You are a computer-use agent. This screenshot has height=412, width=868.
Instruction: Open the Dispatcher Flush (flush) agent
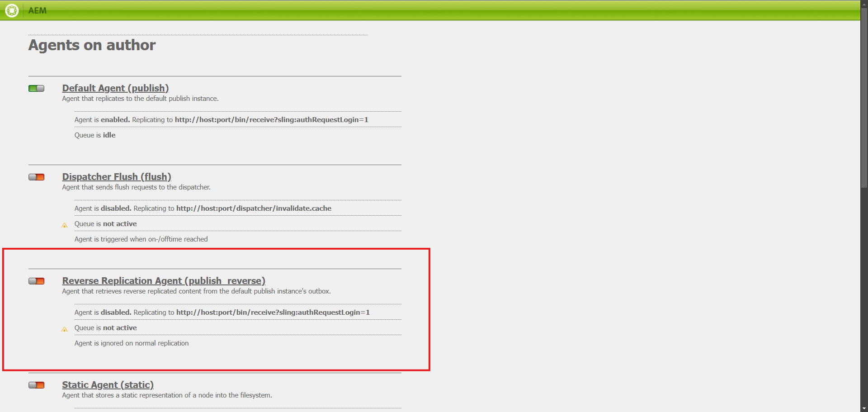pyautogui.click(x=117, y=177)
